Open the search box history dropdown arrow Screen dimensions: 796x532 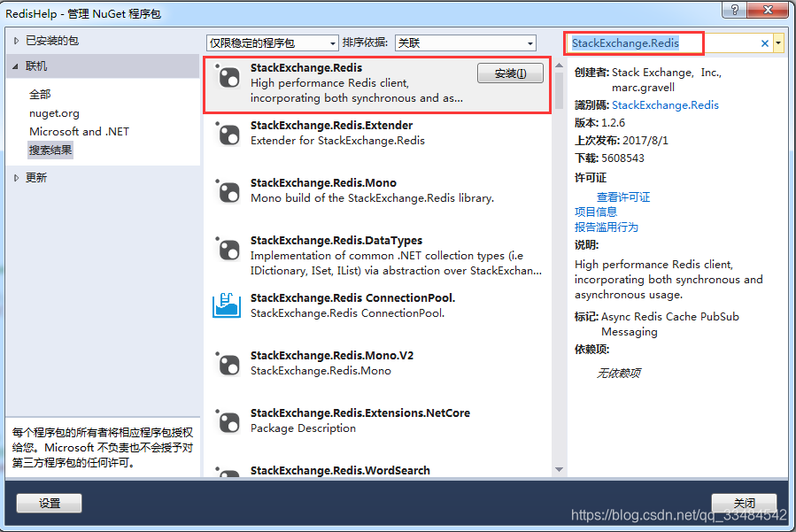(x=778, y=43)
